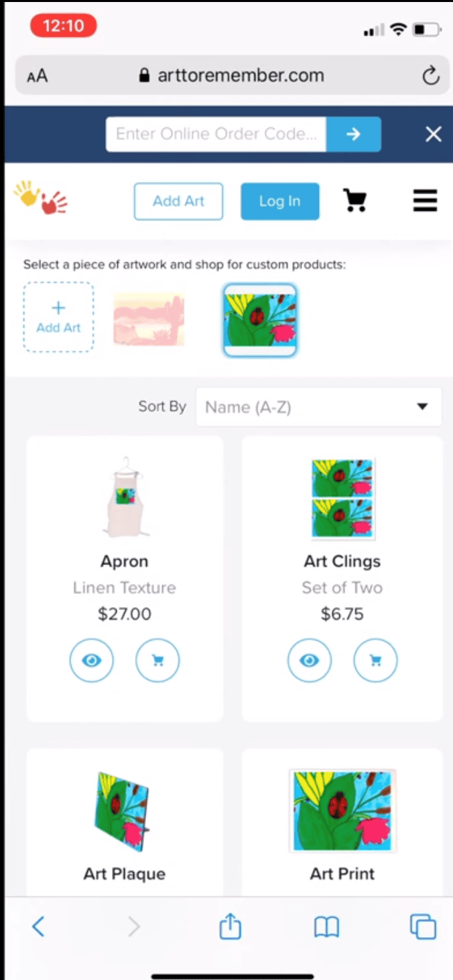
Task: Dismiss the order code banner
Action: (434, 135)
